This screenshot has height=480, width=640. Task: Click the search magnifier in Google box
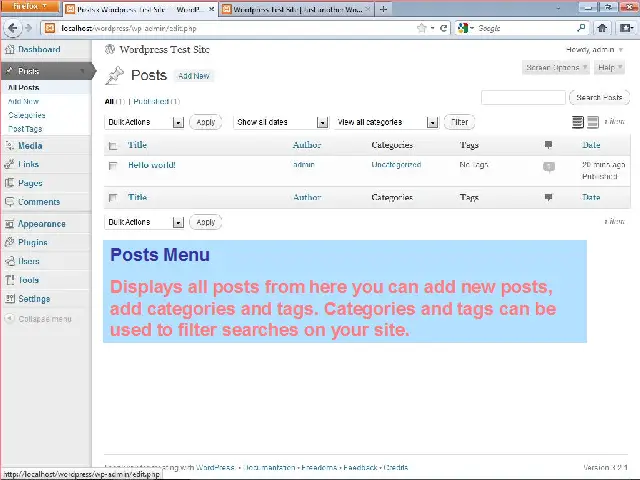[x=581, y=28]
